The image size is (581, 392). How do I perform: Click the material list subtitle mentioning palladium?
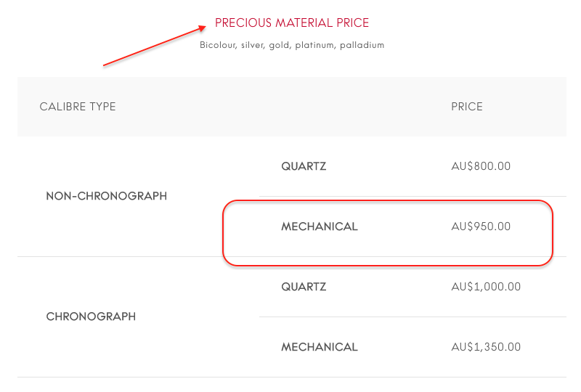[292, 45]
